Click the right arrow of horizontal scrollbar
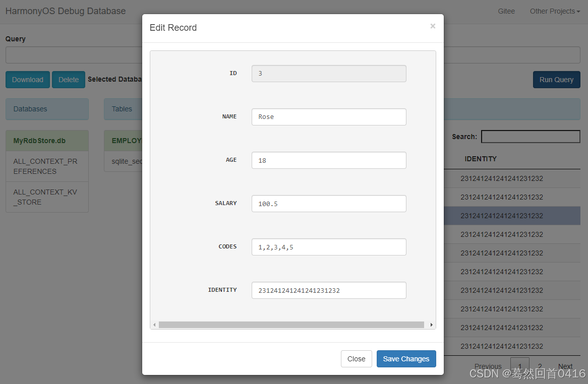The image size is (588, 384). pos(431,325)
